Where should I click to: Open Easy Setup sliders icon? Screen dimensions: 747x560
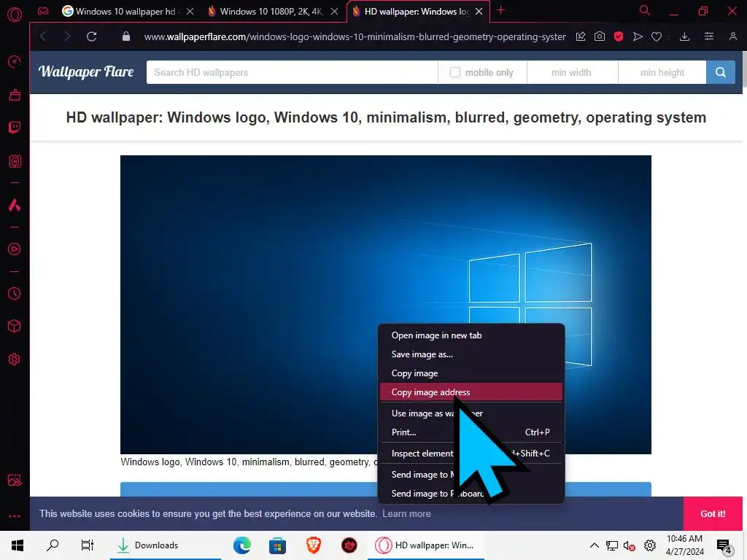tap(709, 36)
